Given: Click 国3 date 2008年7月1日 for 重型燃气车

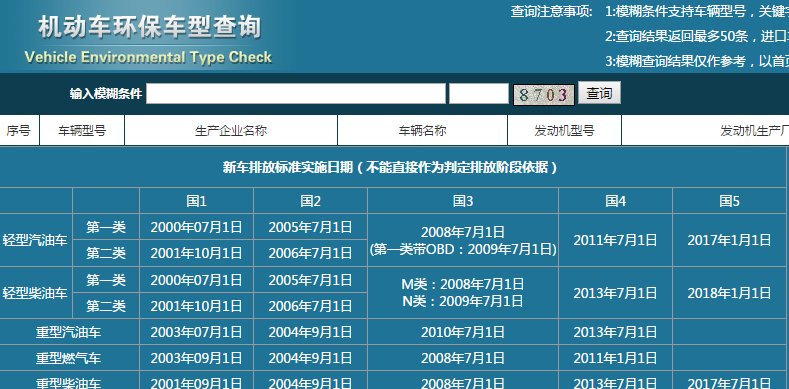Looking at the screenshot, I should 463,358.
